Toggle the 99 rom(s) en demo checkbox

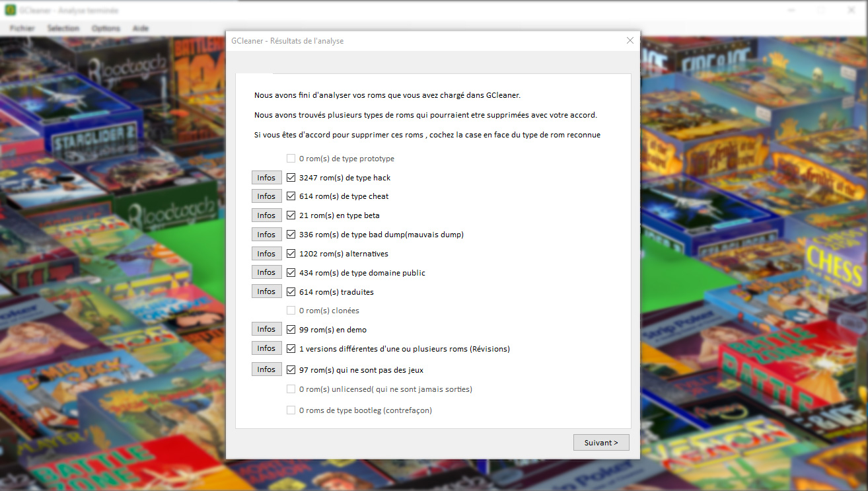[x=291, y=329]
